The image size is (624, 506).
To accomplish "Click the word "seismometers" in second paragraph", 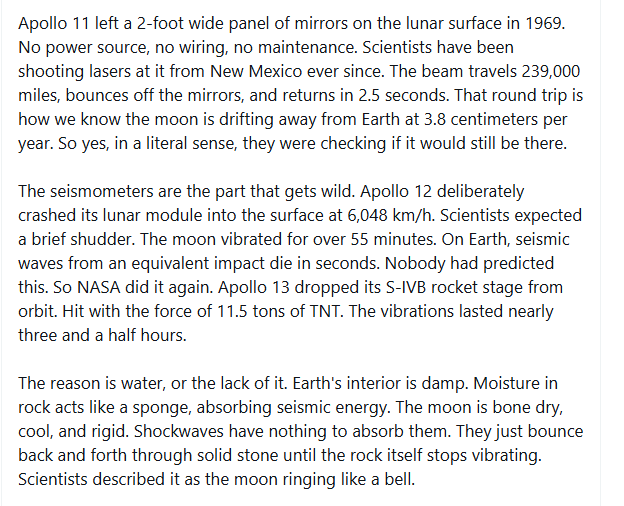I will (x=102, y=191).
